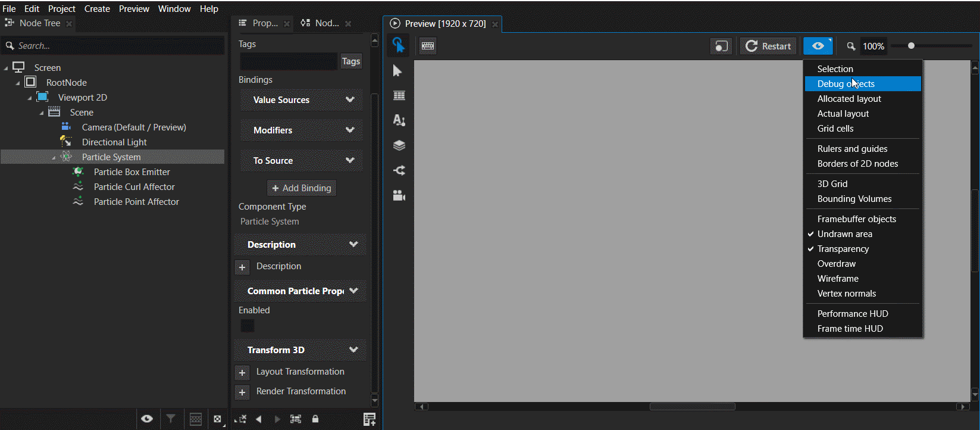Select the camera tool in Preview sidebar
Viewport: 980px width, 430px height.
pyautogui.click(x=399, y=195)
